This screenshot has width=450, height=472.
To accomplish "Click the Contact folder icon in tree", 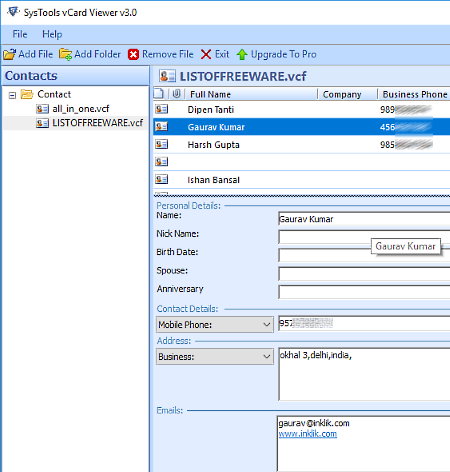I will coord(27,94).
